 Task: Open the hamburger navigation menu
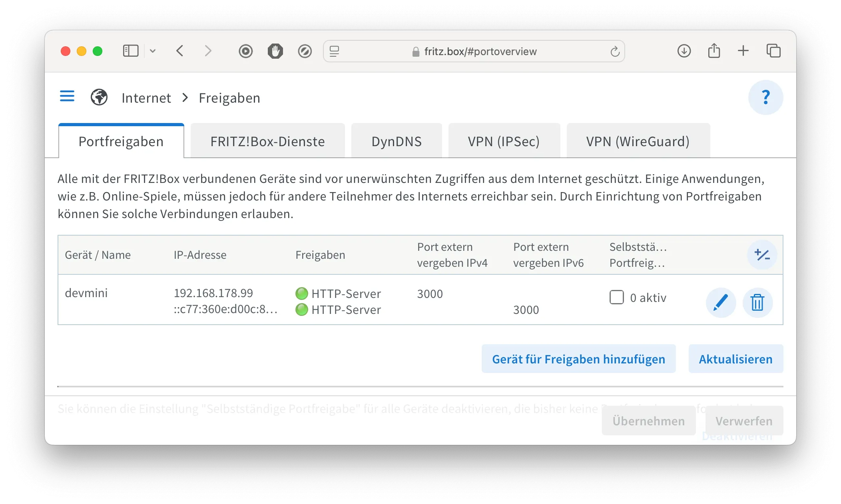(67, 96)
